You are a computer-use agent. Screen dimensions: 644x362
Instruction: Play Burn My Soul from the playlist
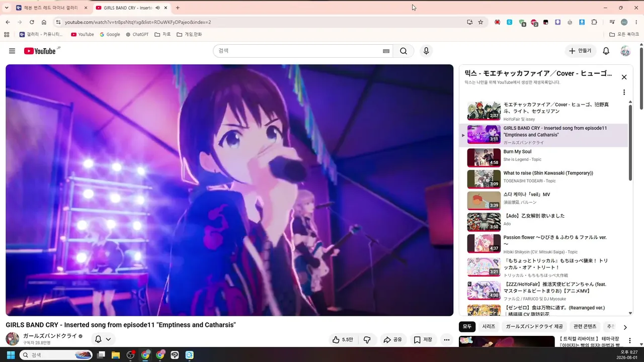click(543, 157)
